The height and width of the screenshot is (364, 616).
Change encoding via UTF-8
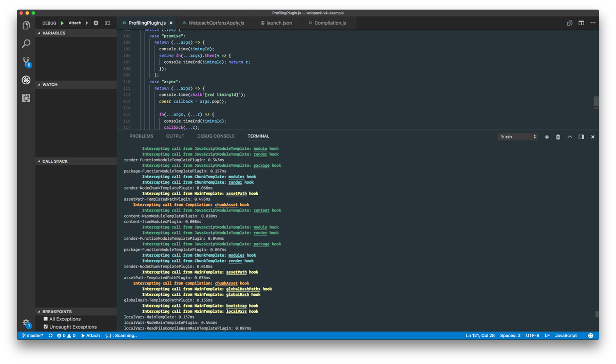click(532, 335)
